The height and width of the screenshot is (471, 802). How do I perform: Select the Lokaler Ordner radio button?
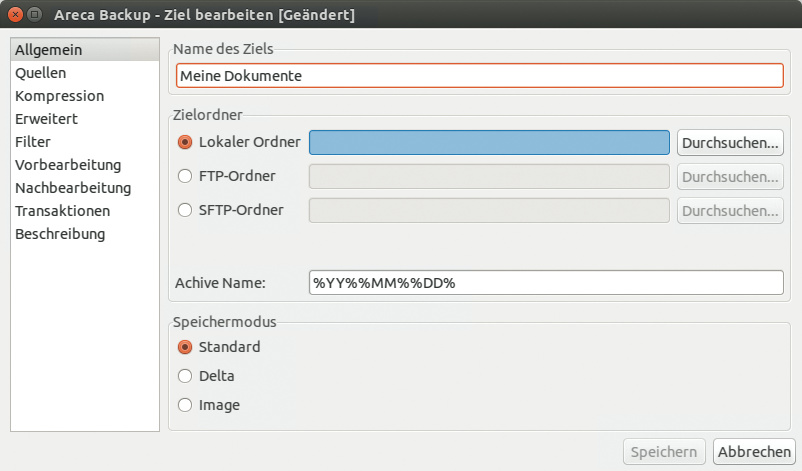[184, 143]
